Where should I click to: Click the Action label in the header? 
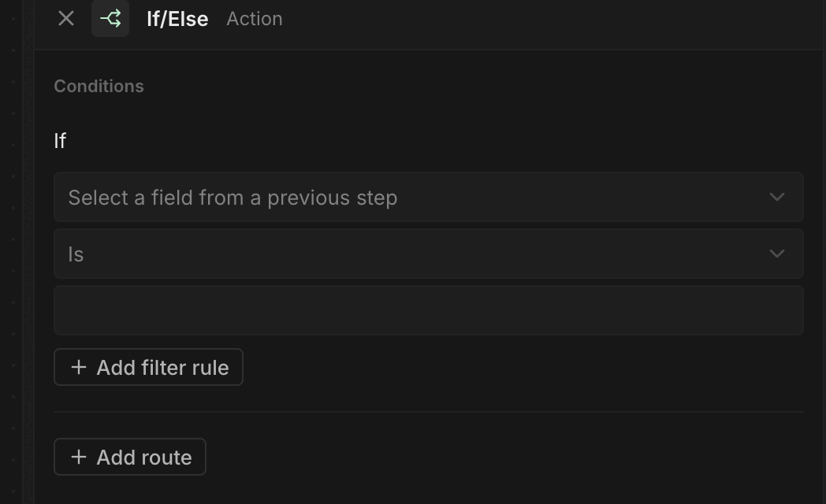[254, 19]
